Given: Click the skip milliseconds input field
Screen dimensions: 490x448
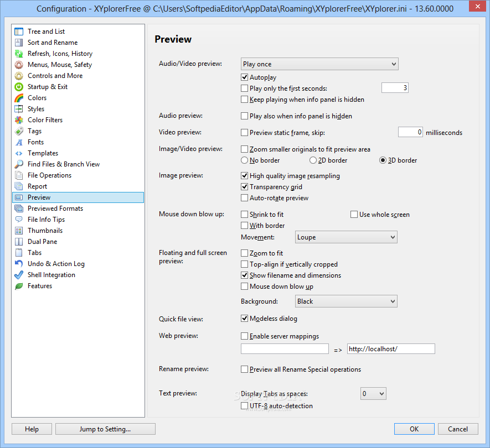Looking at the screenshot, I should click(x=410, y=132).
